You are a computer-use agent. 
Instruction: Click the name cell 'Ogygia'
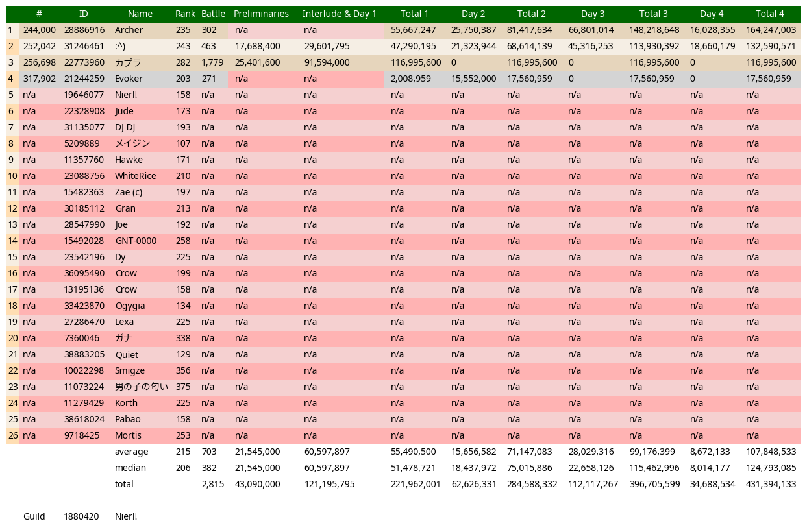[x=130, y=306]
